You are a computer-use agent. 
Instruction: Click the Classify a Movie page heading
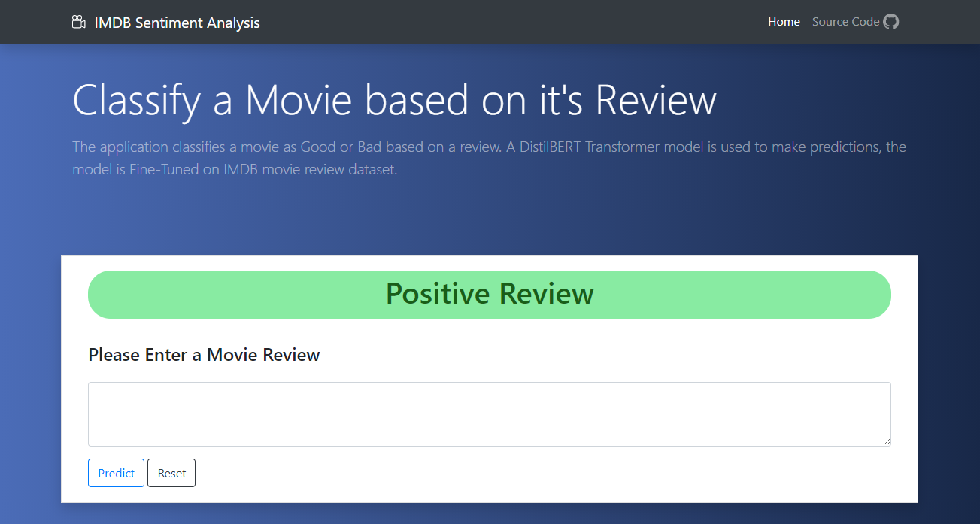394,99
